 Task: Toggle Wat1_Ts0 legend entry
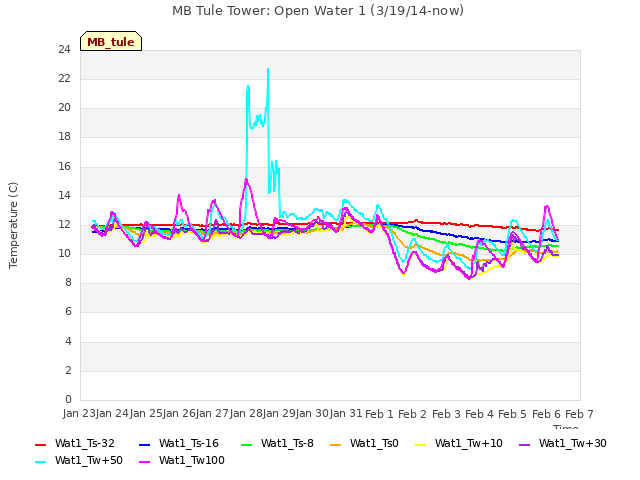click(364, 444)
